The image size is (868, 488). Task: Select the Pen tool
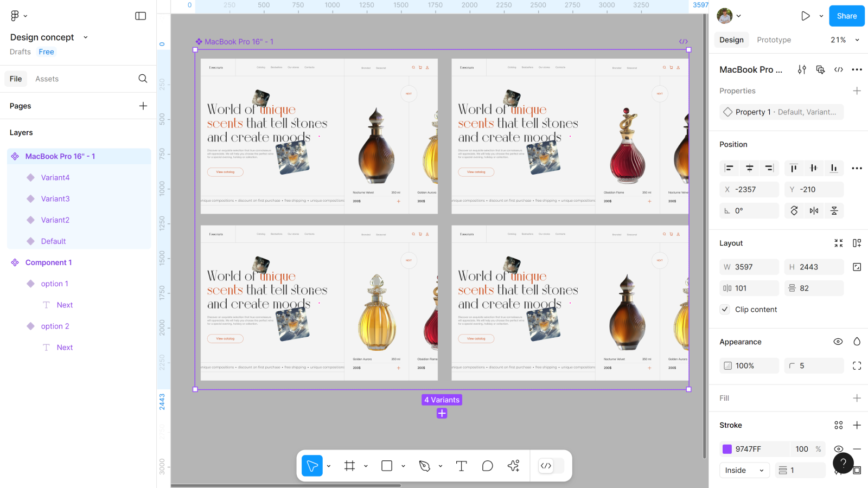coord(425,466)
